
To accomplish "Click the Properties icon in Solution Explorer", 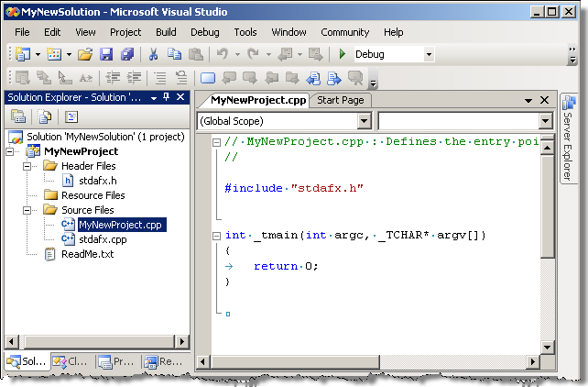I will (18, 116).
